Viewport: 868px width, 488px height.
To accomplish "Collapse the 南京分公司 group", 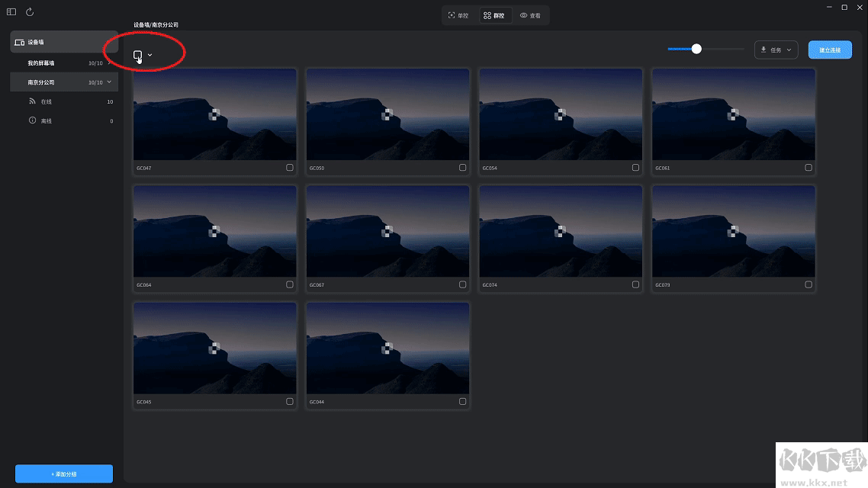I will tap(110, 82).
